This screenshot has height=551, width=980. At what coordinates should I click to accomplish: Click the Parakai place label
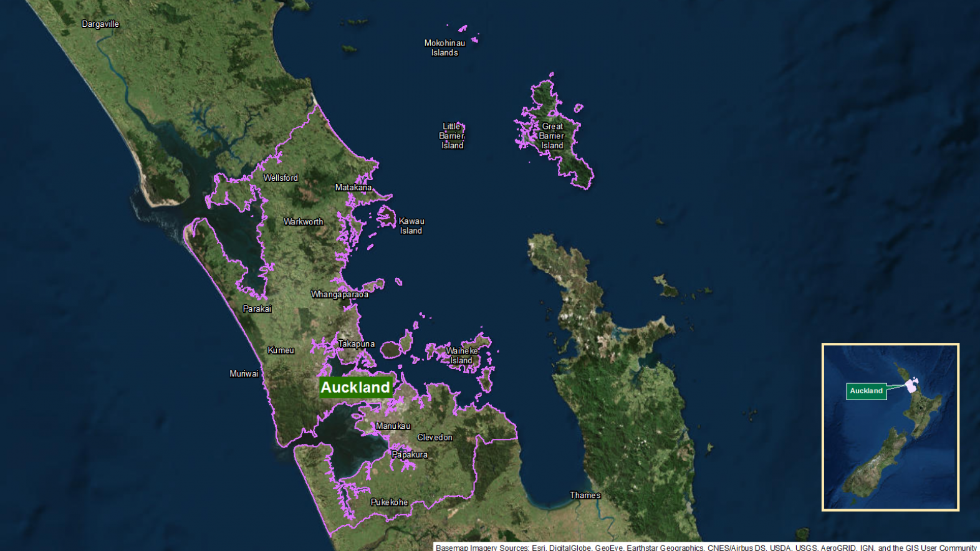point(257,309)
